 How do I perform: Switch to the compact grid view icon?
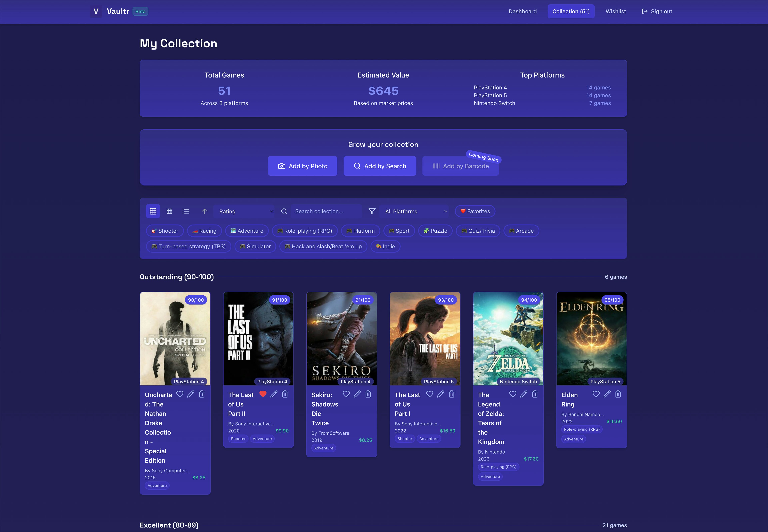pos(169,211)
